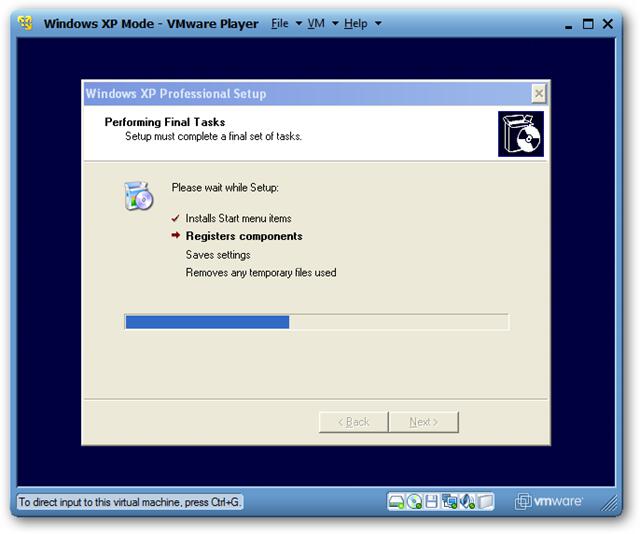
Task: Open the VM menu
Action: click(316, 24)
